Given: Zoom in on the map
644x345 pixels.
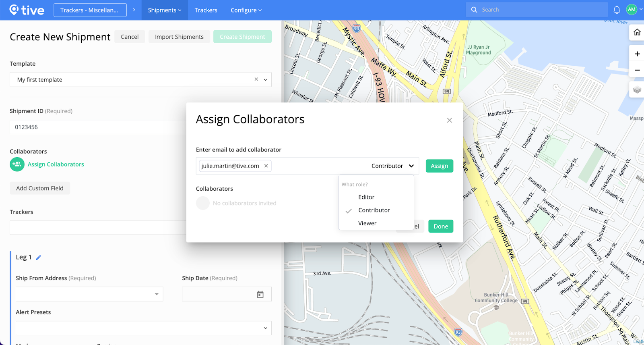Looking at the screenshot, I should pos(637,54).
